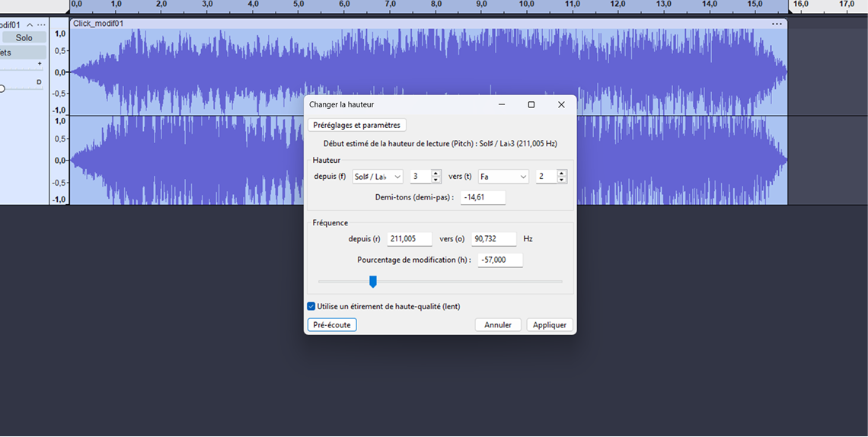Open the 'vers' pitch dropdown showing Fa

point(503,177)
